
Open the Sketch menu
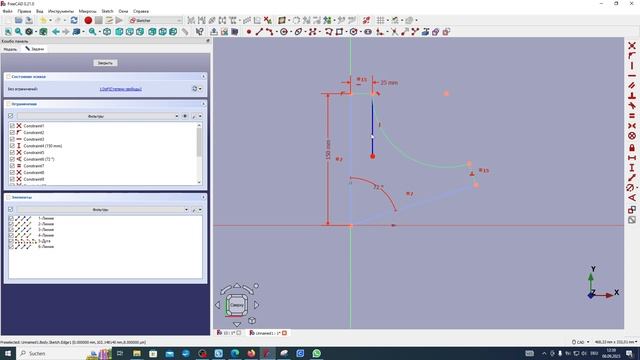tap(107, 11)
